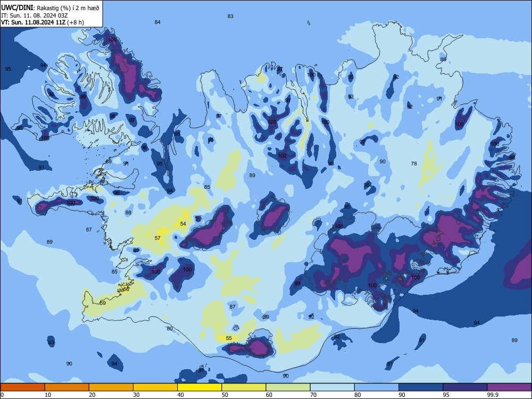Click the map humidity value '78'
The height and width of the screenshot is (399, 532).
(414, 163)
